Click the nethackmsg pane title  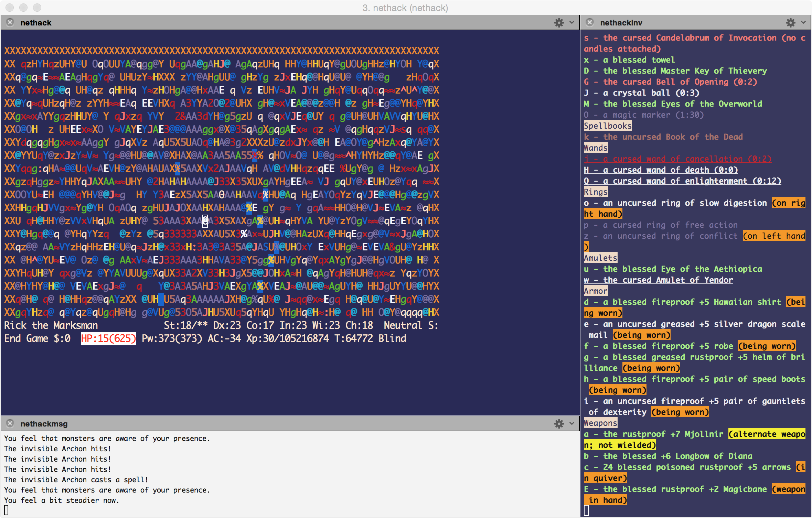coord(44,424)
